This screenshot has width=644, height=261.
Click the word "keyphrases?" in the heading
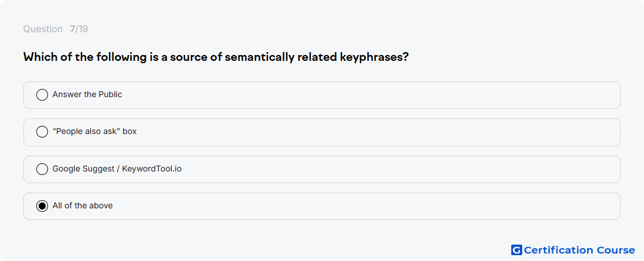(375, 57)
